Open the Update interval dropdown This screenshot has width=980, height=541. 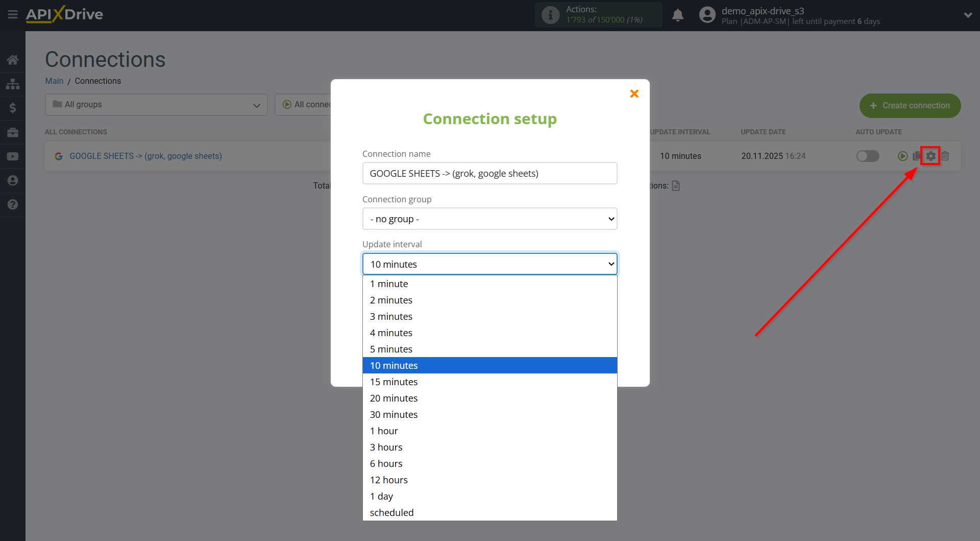pos(489,264)
